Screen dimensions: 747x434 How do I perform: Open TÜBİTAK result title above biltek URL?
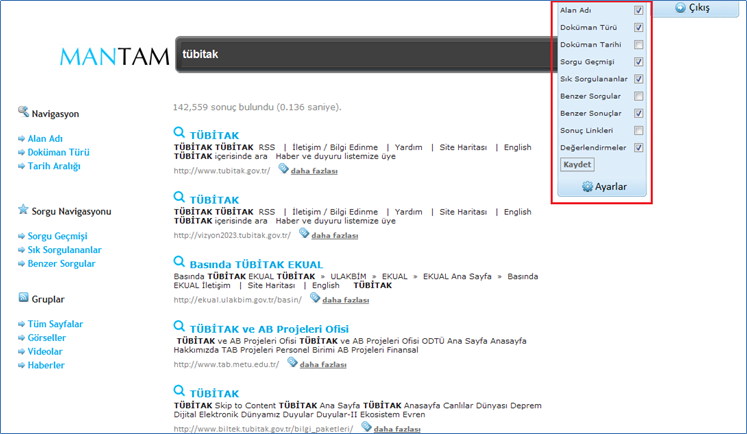pos(214,394)
